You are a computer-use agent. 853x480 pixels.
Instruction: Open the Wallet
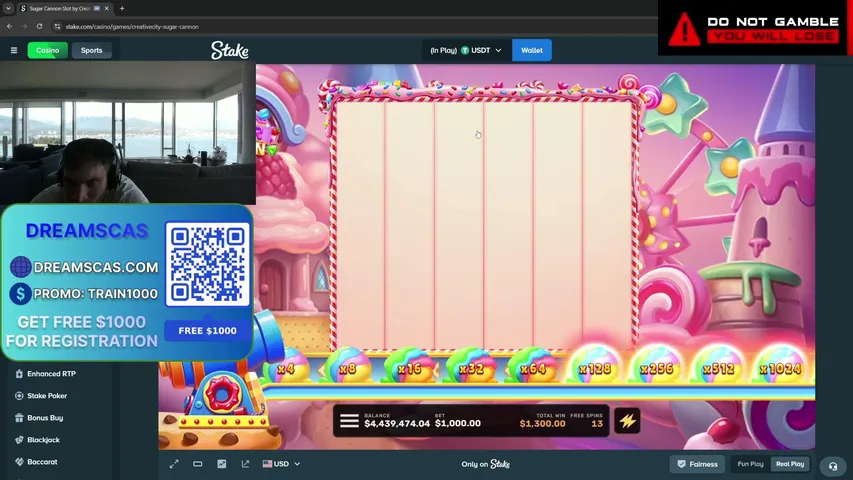click(531, 50)
